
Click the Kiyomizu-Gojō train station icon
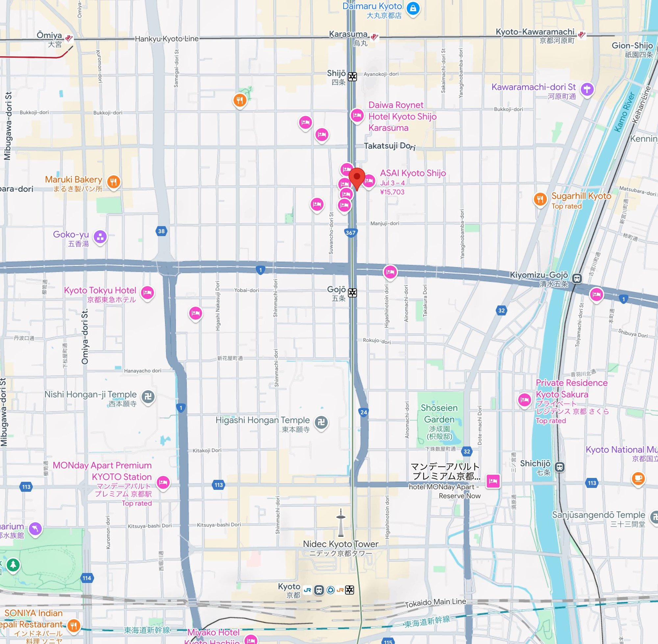tap(577, 278)
